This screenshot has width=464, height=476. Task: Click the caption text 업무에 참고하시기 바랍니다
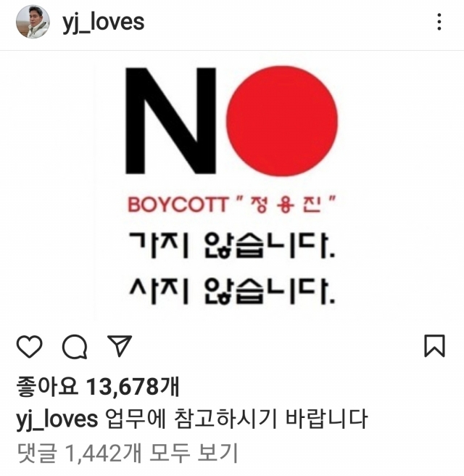point(237,419)
